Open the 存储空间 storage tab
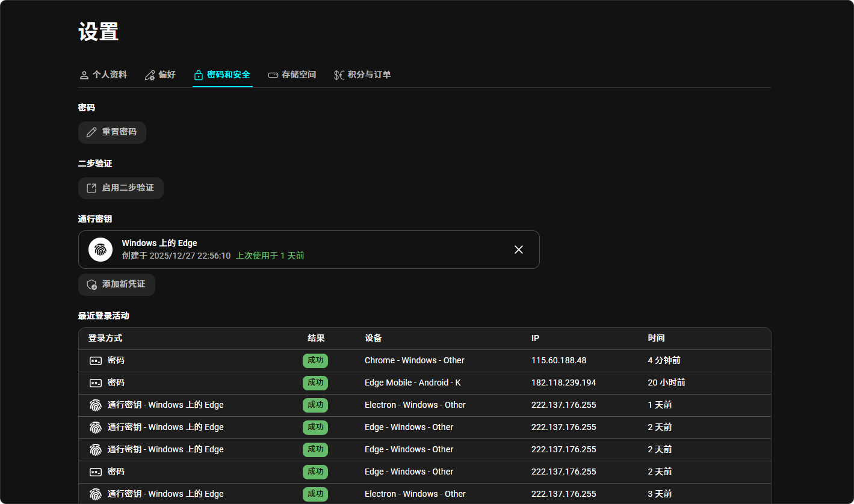Viewport: 854px width, 504px height. [292, 75]
